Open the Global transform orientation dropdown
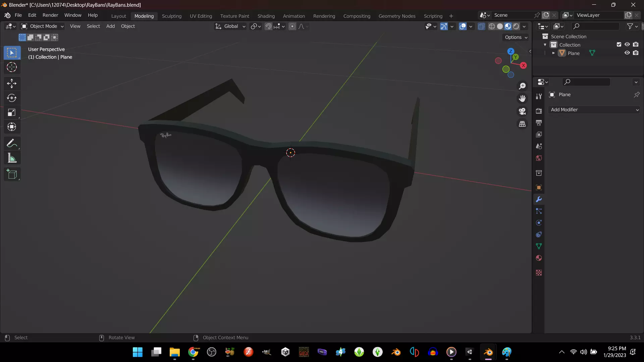Screen dimensions: 644x362 (230, 26)
